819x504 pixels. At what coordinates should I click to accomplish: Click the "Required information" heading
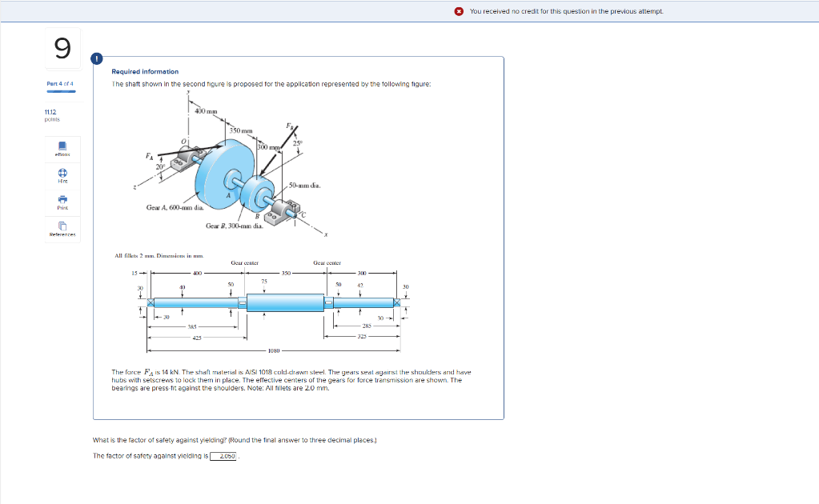(145, 71)
